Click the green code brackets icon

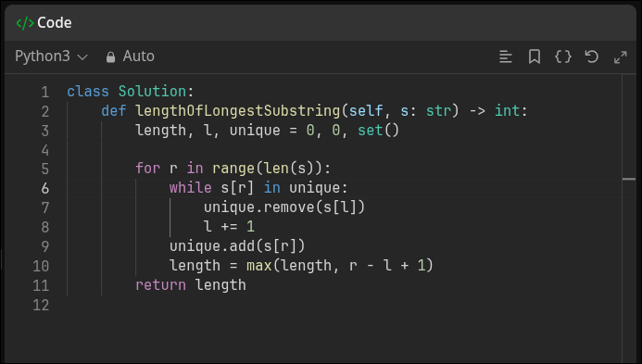(x=25, y=23)
